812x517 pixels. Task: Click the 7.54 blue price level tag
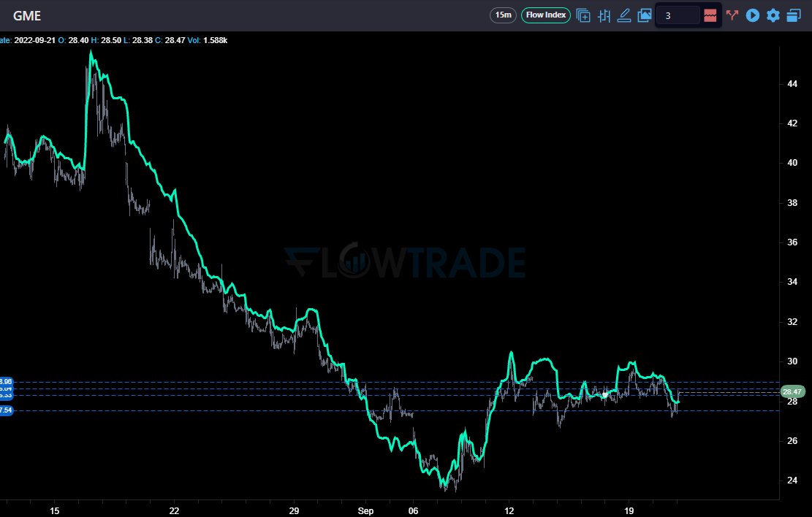point(7,410)
